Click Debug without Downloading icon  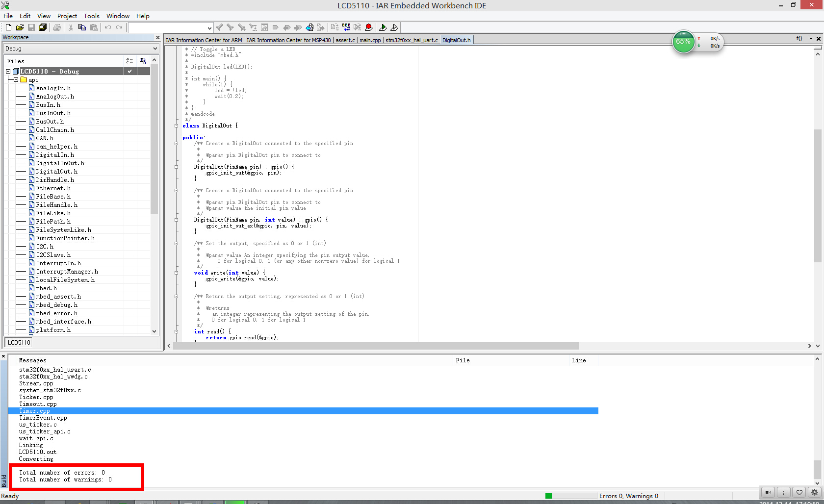(394, 27)
